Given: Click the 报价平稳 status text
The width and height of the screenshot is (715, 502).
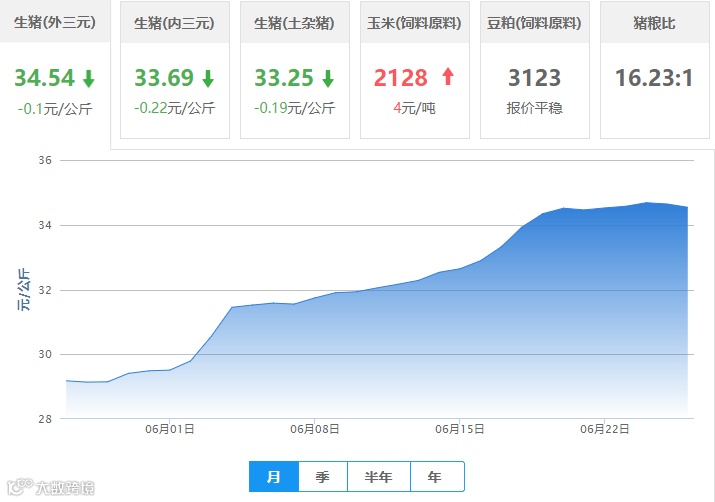Looking at the screenshot, I should coord(534,108).
